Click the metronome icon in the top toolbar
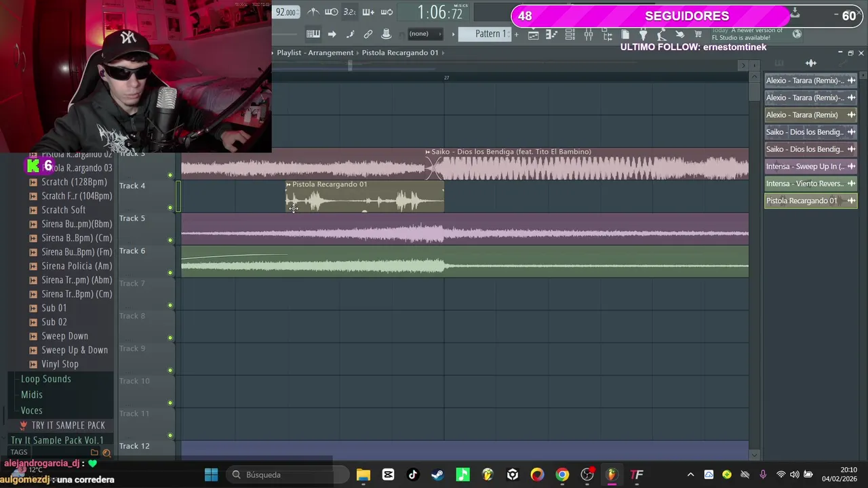This screenshot has width=868, height=488. tap(313, 12)
